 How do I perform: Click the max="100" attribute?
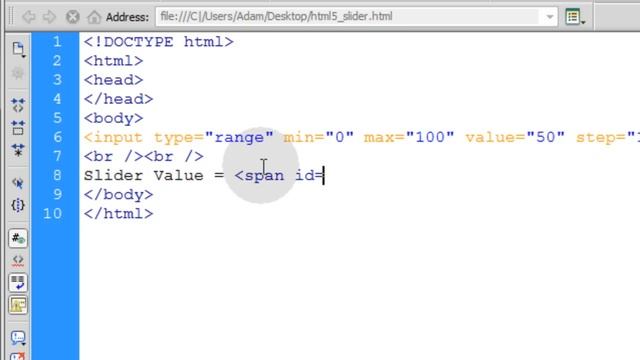(409, 138)
